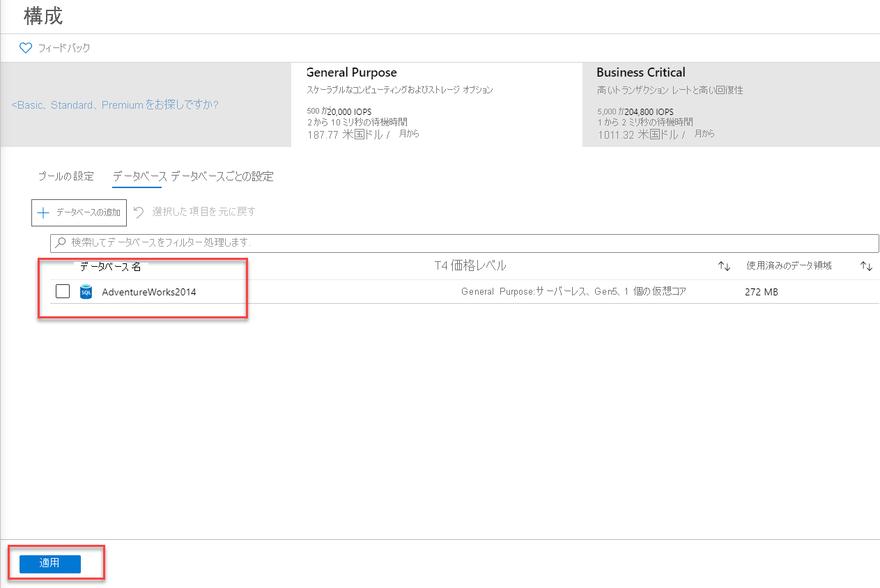Click the search magnifier icon

pos(61,243)
